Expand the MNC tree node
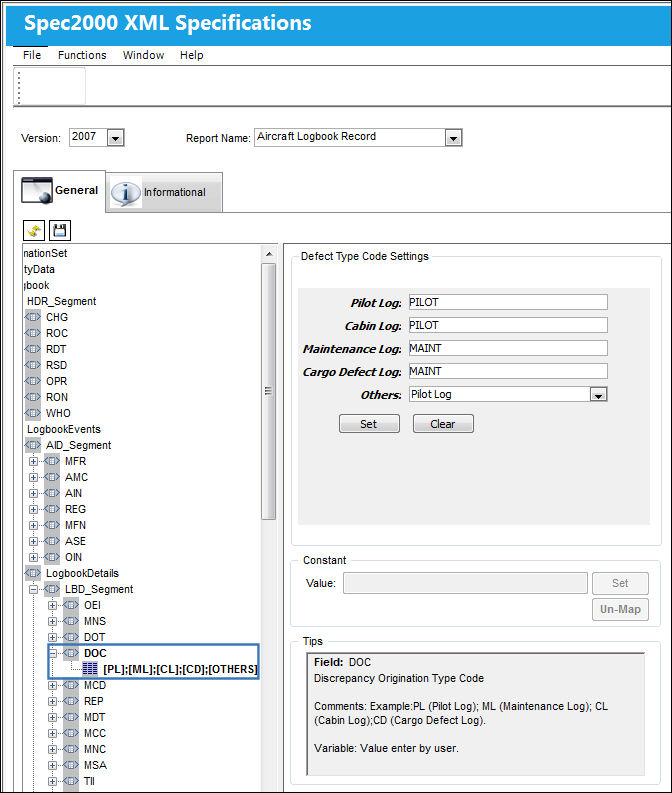 53,749
